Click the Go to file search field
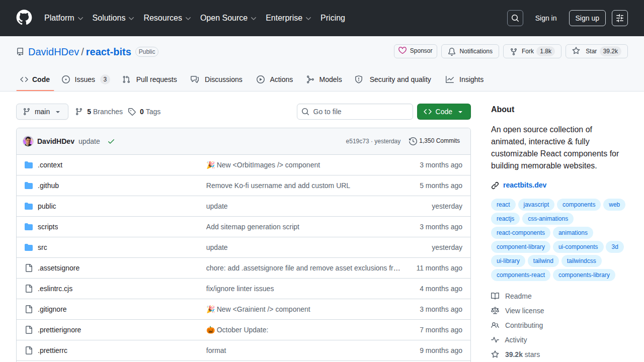The image size is (644, 362). 355,112
